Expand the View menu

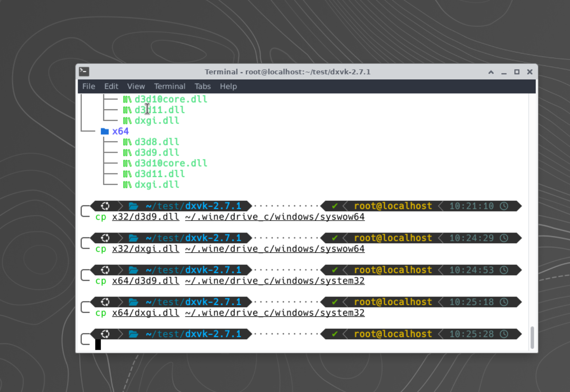tap(136, 86)
